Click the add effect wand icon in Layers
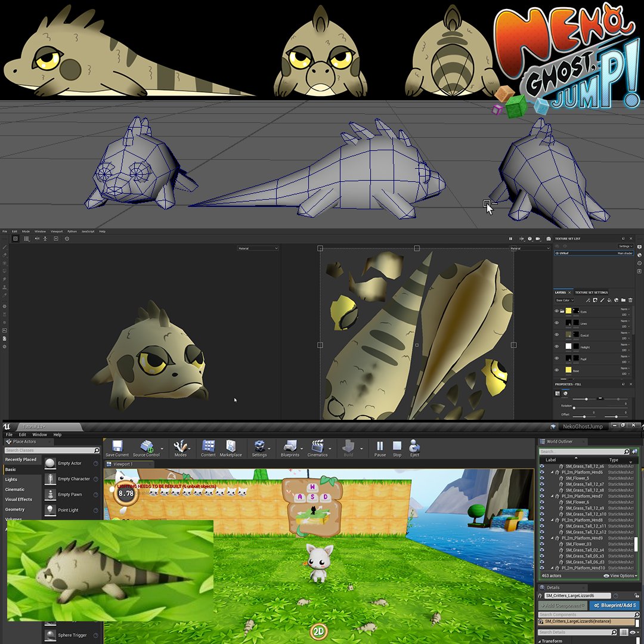 coord(588,300)
